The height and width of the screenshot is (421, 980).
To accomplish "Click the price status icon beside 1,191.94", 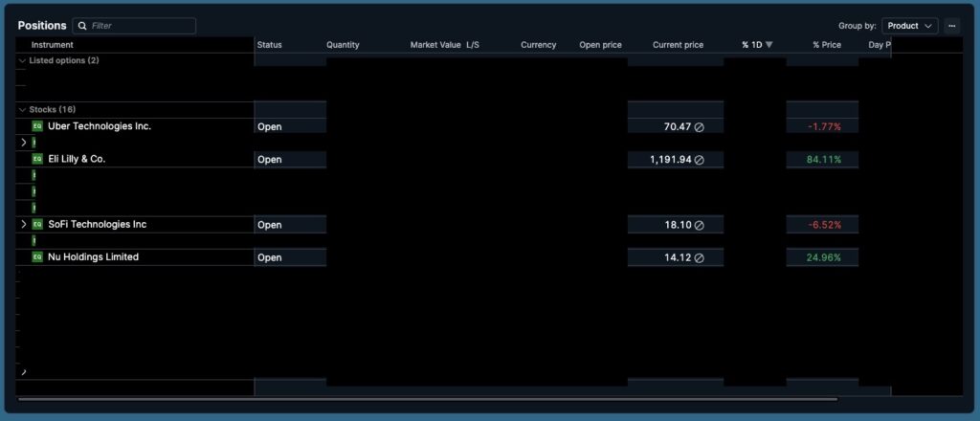I will pos(700,160).
